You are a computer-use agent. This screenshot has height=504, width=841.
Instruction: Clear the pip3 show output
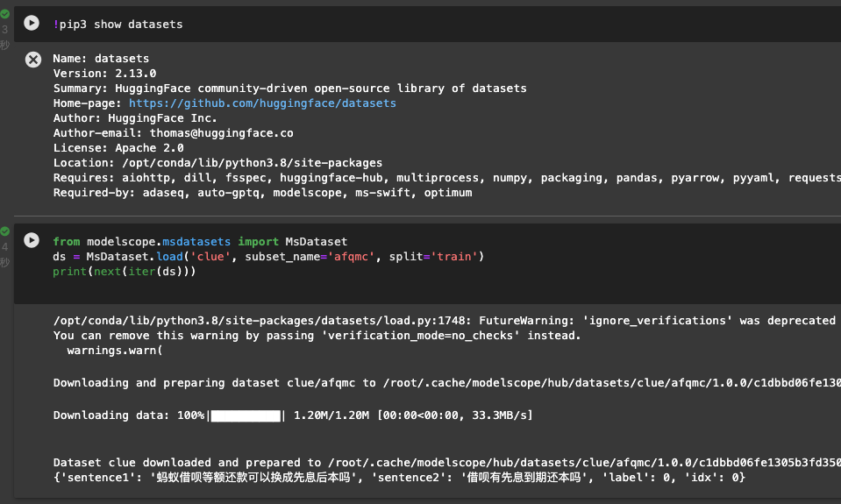pyautogui.click(x=32, y=59)
